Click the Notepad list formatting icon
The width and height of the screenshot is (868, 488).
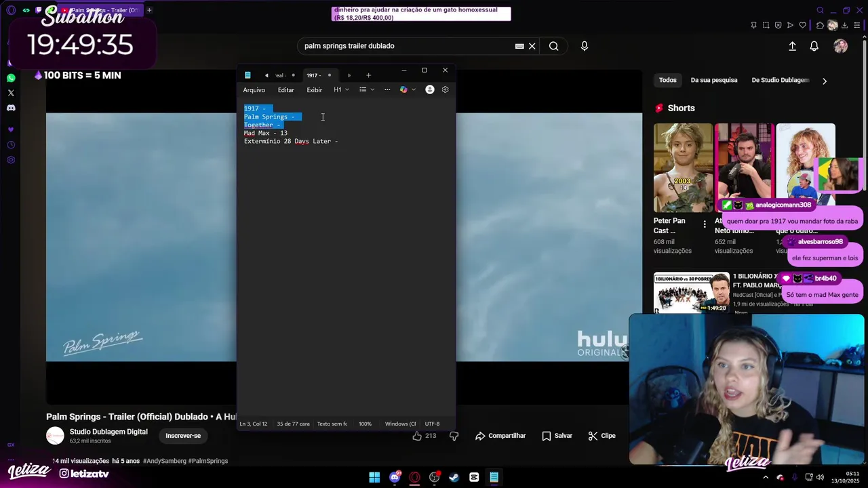click(363, 89)
